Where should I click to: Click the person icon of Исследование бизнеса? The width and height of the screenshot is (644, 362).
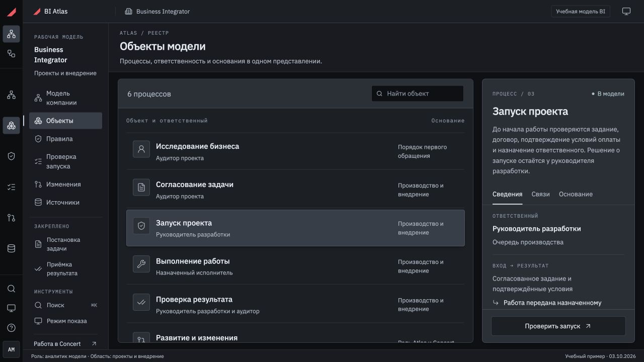(141, 149)
